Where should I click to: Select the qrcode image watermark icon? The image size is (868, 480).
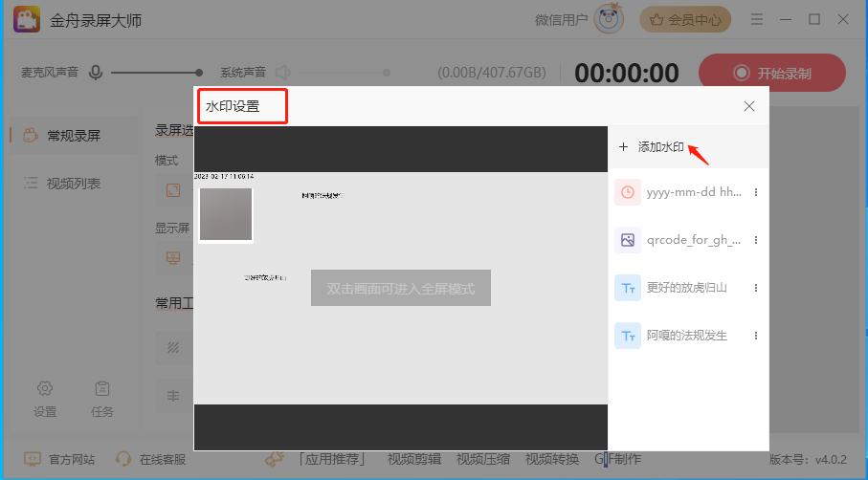point(628,240)
